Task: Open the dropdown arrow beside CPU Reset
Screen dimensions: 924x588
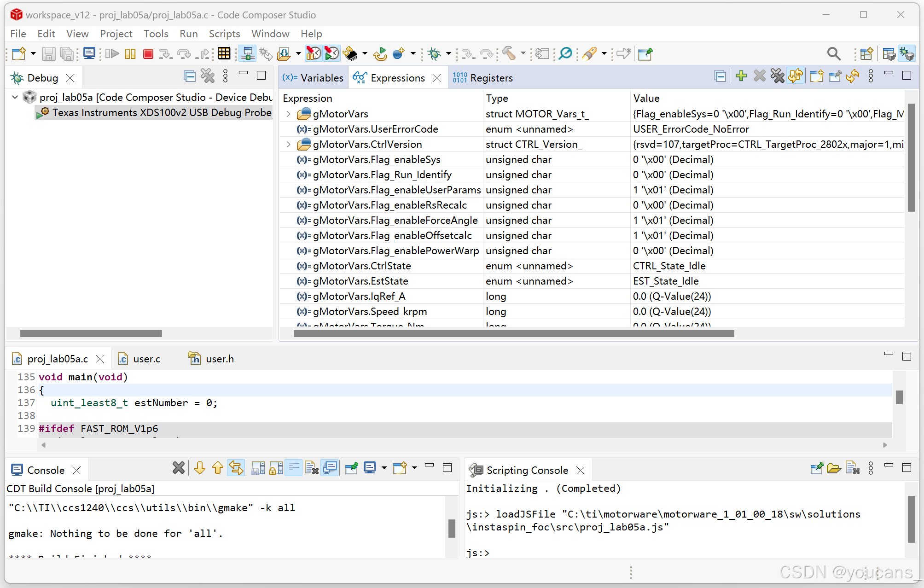Action: pos(365,54)
